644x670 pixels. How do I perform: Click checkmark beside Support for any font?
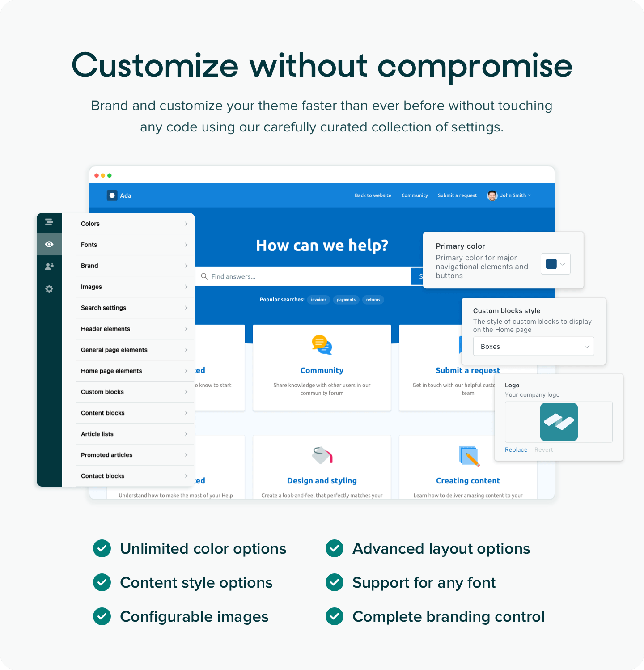pyautogui.click(x=335, y=582)
